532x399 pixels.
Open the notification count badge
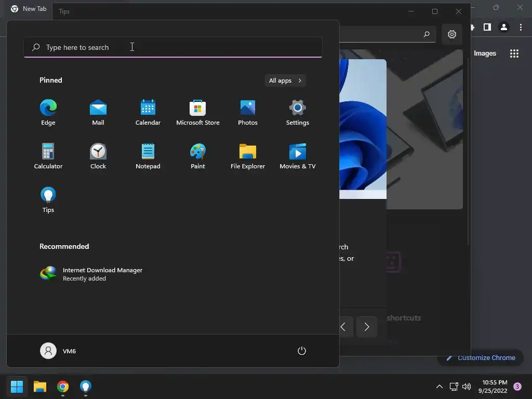tap(517, 387)
